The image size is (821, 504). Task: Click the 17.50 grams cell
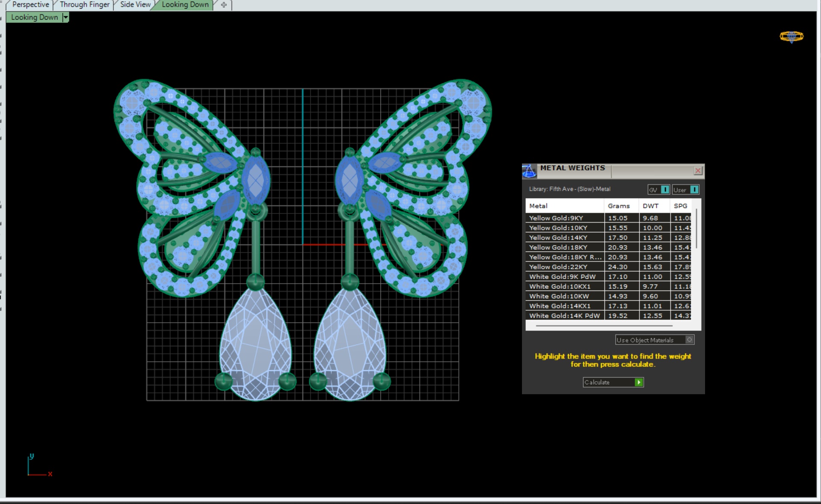(622, 237)
